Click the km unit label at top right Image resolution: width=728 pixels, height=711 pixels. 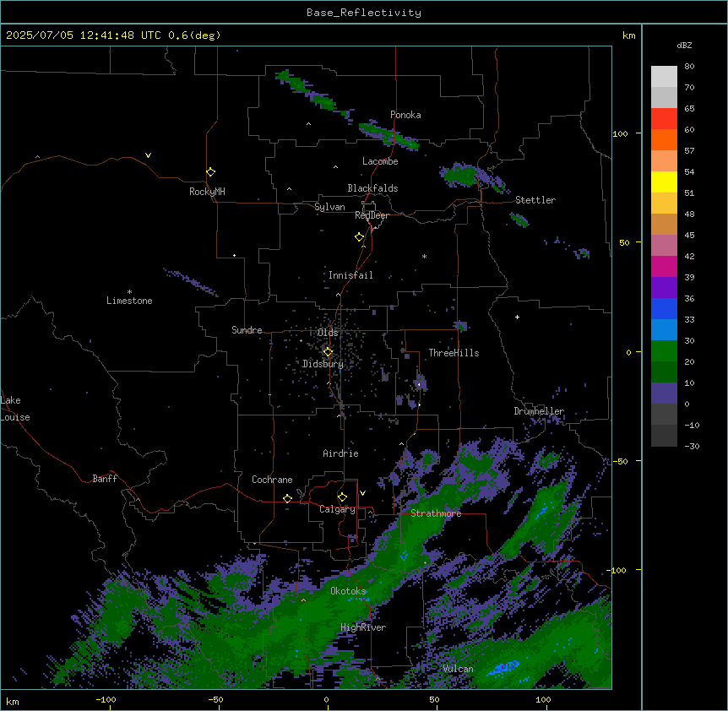629,35
